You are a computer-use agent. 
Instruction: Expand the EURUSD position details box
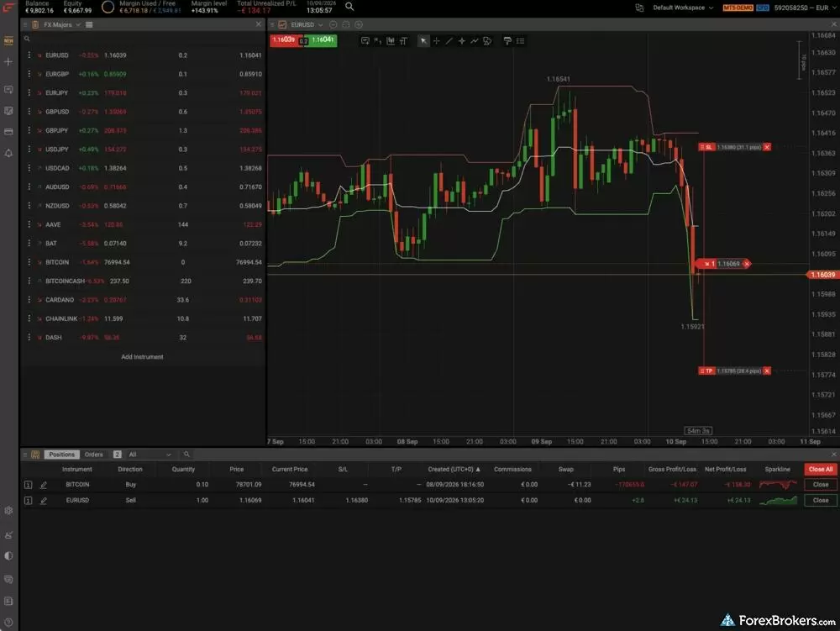coord(28,501)
